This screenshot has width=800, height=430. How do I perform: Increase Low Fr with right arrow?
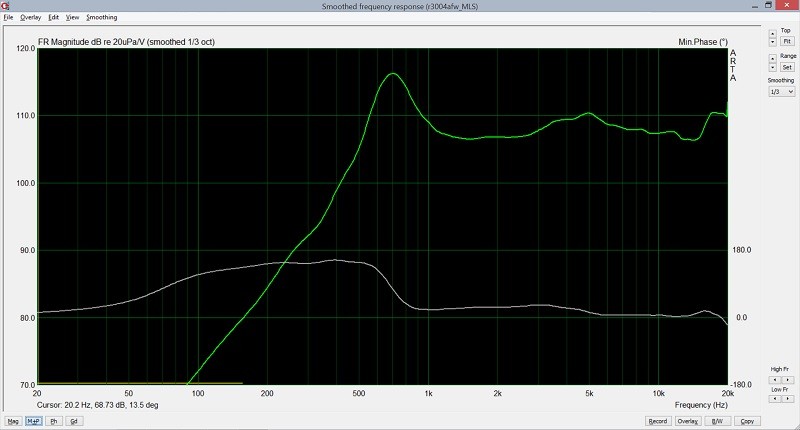(x=788, y=399)
